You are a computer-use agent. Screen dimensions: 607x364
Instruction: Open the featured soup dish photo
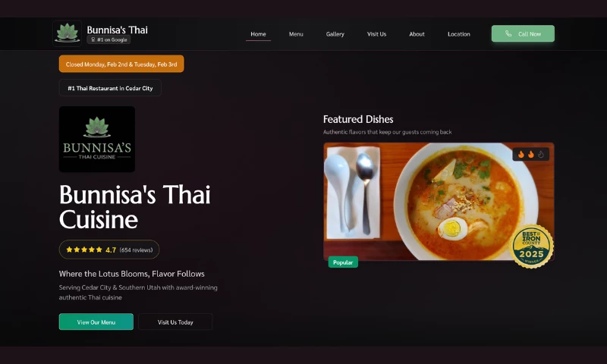pyautogui.click(x=439, y=202)
